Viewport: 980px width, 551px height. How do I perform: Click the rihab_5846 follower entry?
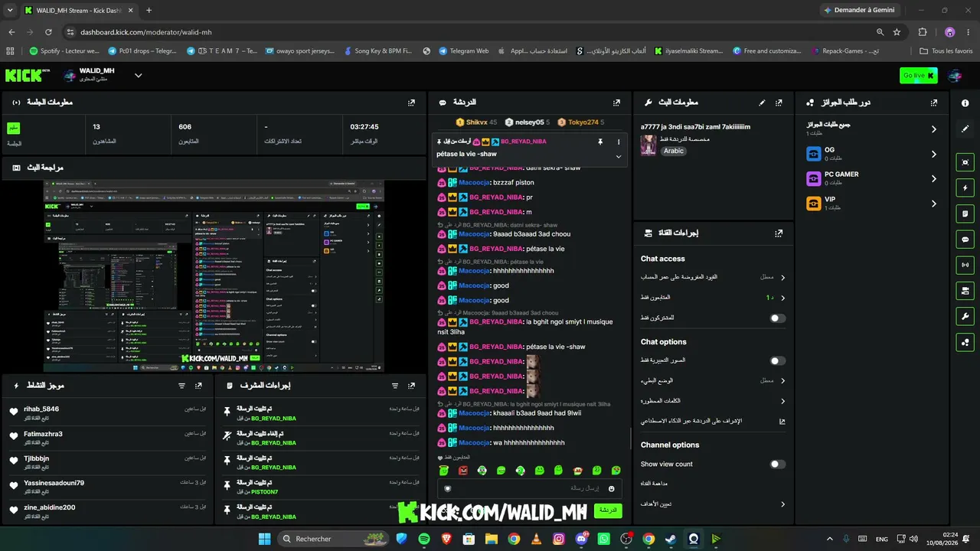[x=41, y=409]
